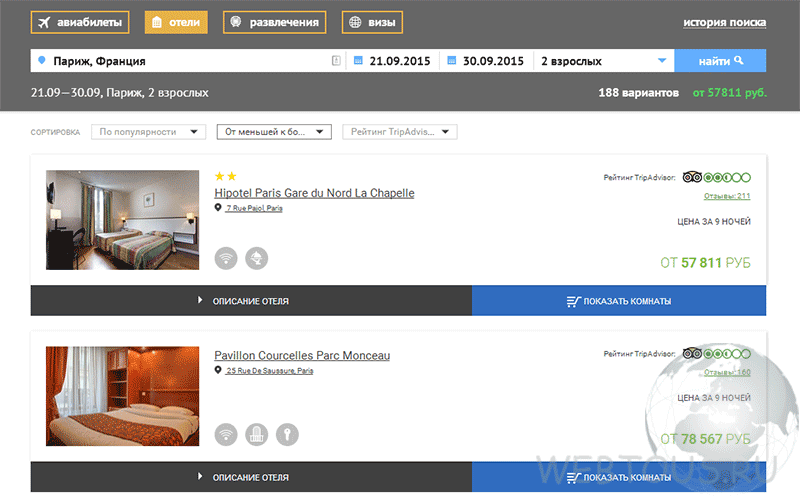Click the check-in date 21.09.2015
The height and width of the screenshot is (499, 800).
click(x=399, y=61)
